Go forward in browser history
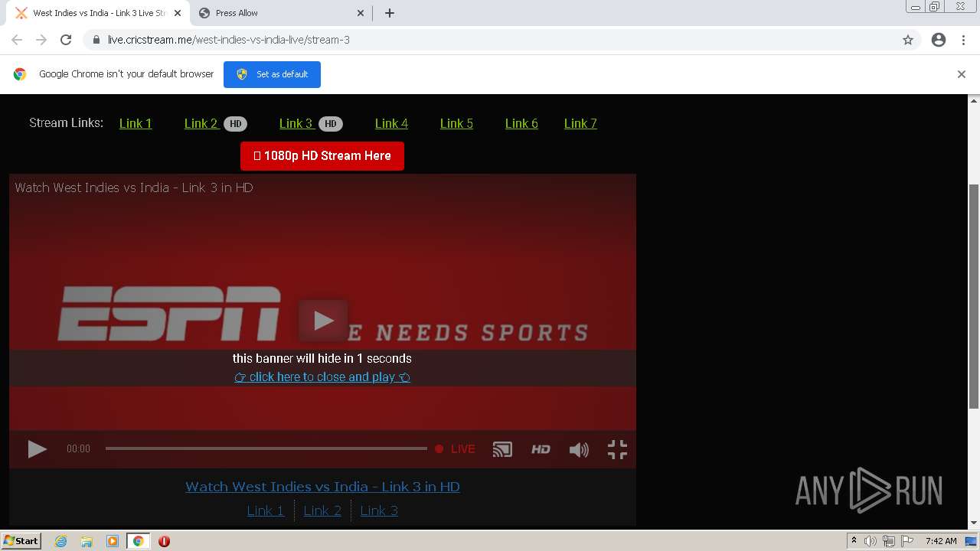The width and height of the screenshot is (980, 551). [x=41, y=40]
